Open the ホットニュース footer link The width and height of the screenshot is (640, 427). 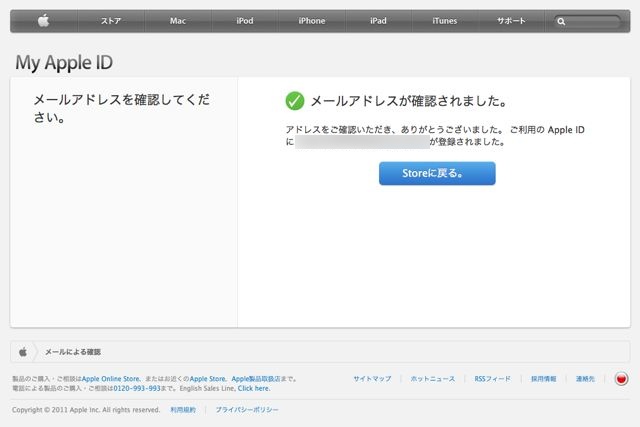click(433, 379)
